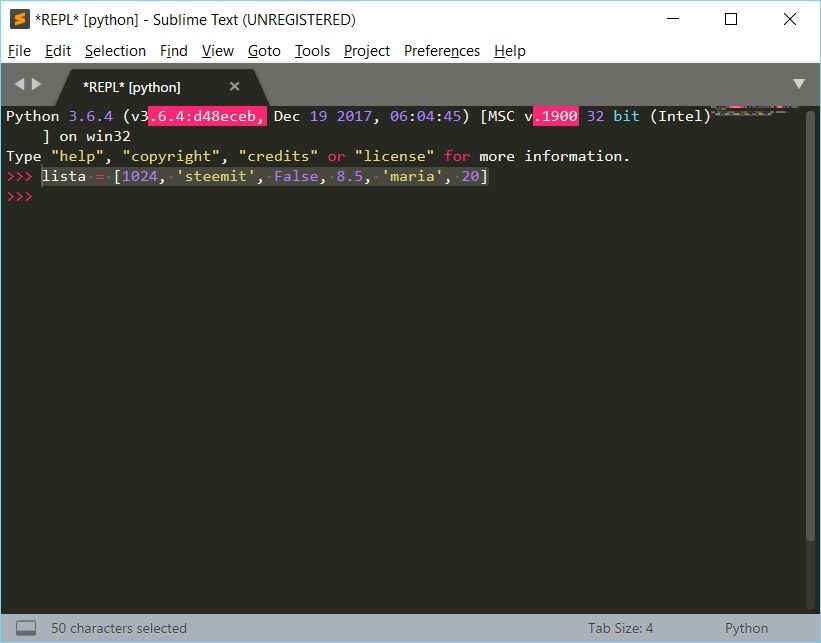Place cursor at the empty >>> prompt line
821x643 pixels.
click(x=19, y=196)
